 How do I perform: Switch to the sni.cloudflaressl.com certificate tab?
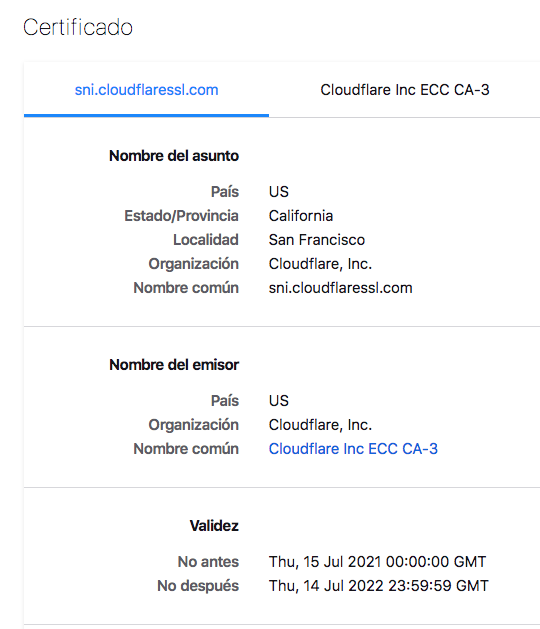146,90
